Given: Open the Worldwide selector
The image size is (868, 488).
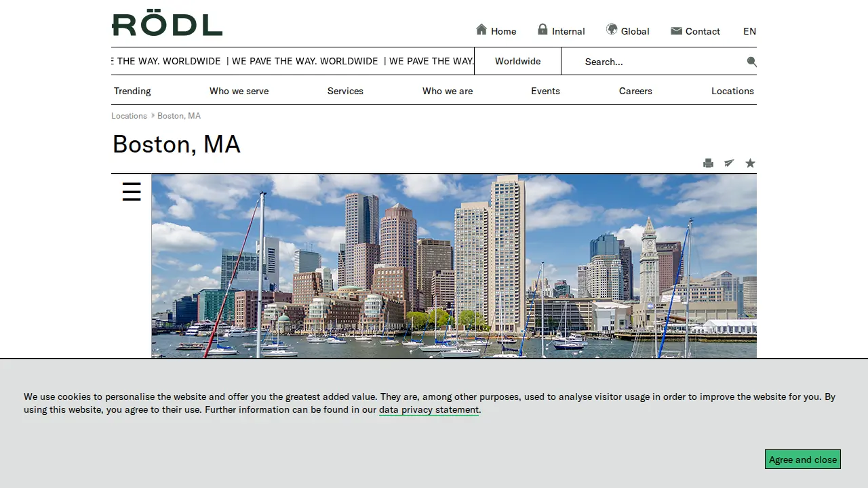Looking at the screenshot, I should (517, 61).
